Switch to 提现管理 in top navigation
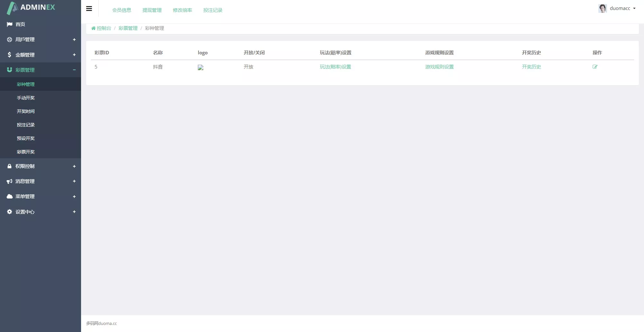This screenshot has height=332, width=644. 152,10
